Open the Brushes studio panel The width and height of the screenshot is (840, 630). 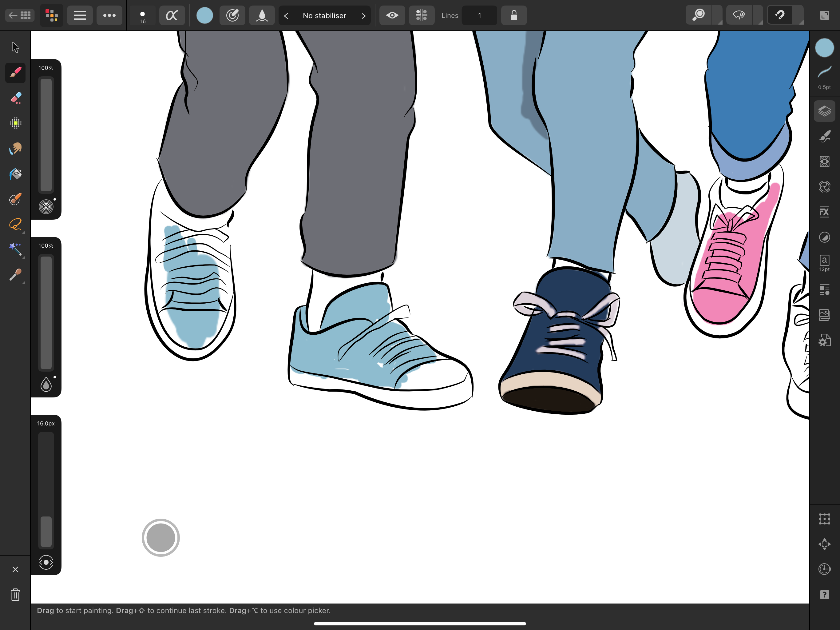click(x=824, y=136)
